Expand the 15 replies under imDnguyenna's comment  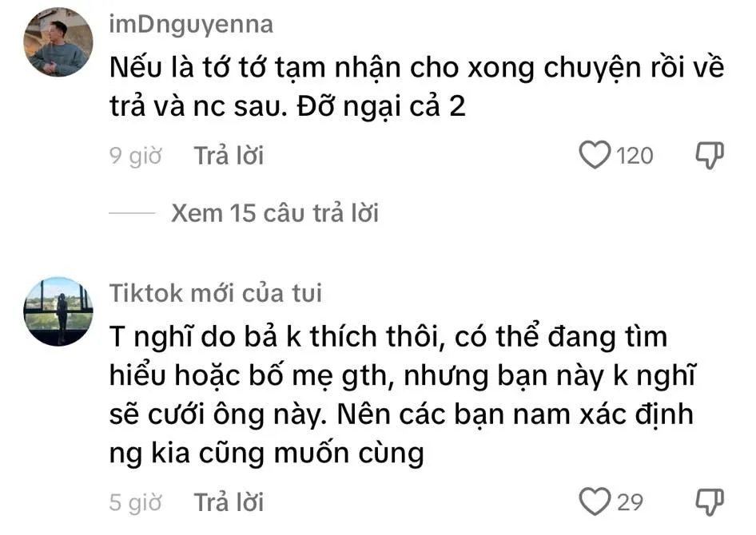276,213
